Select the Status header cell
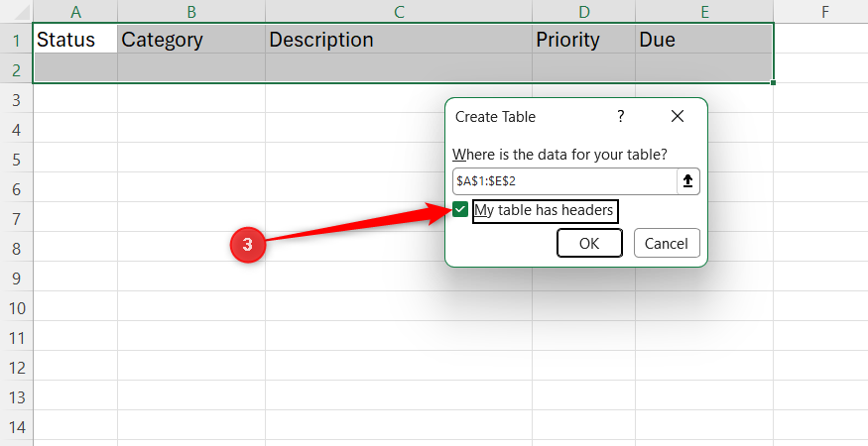The image size is (868, 446). coord(75,40)
